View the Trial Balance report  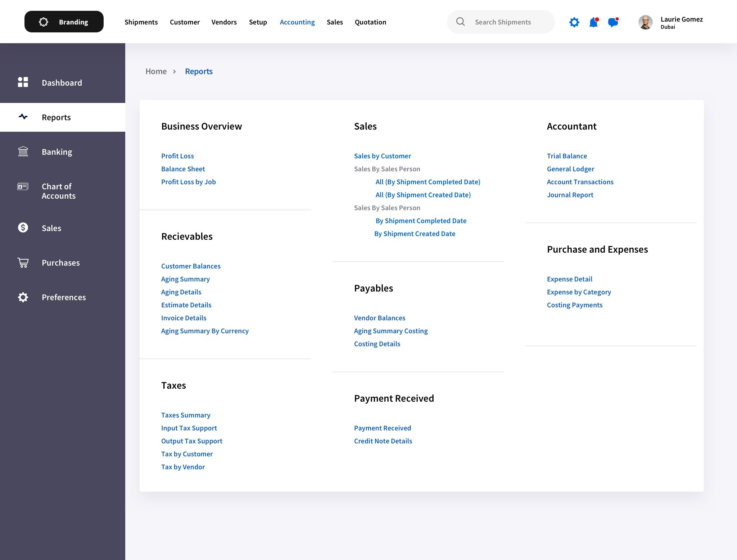click(x=567, y=155)
